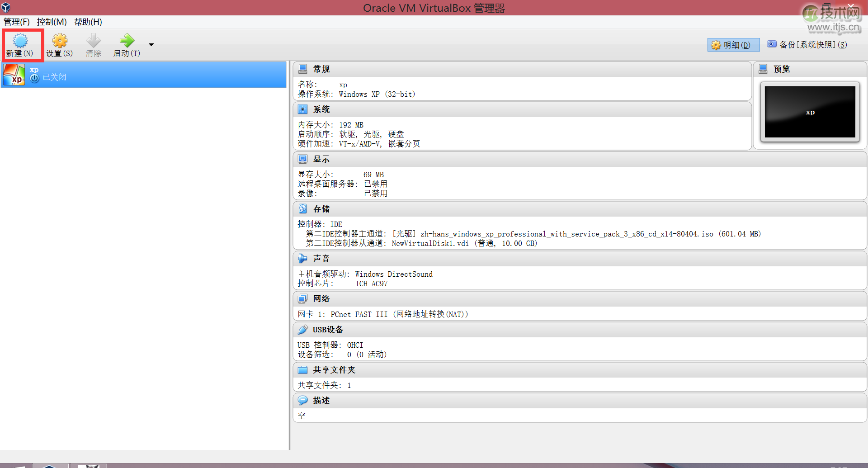Click the USB设备 section icon
Viewport: 868px width, 468px height.
(x=303, y=330)
